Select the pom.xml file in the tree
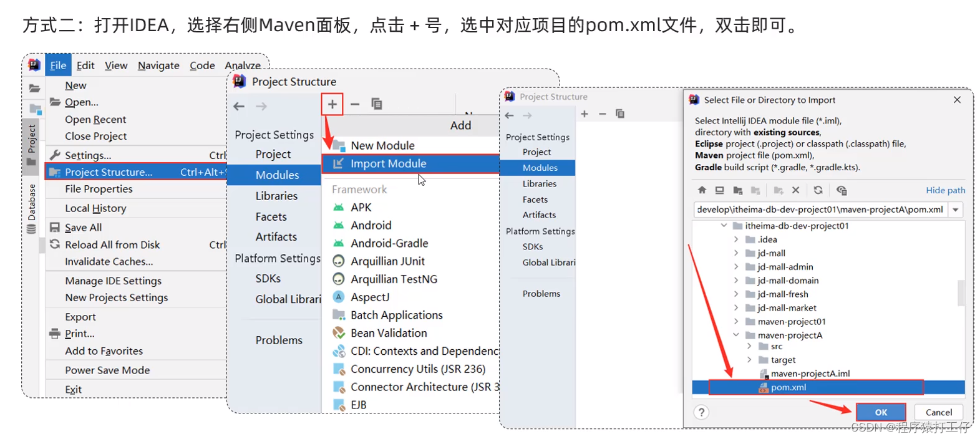Viewport: 980px width, 439px height. coord(828,387)
